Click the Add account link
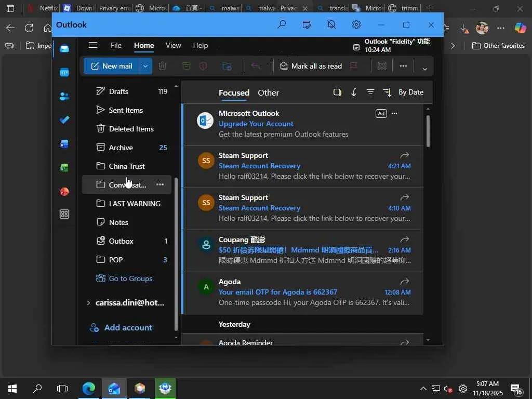 tap(121, 328)
